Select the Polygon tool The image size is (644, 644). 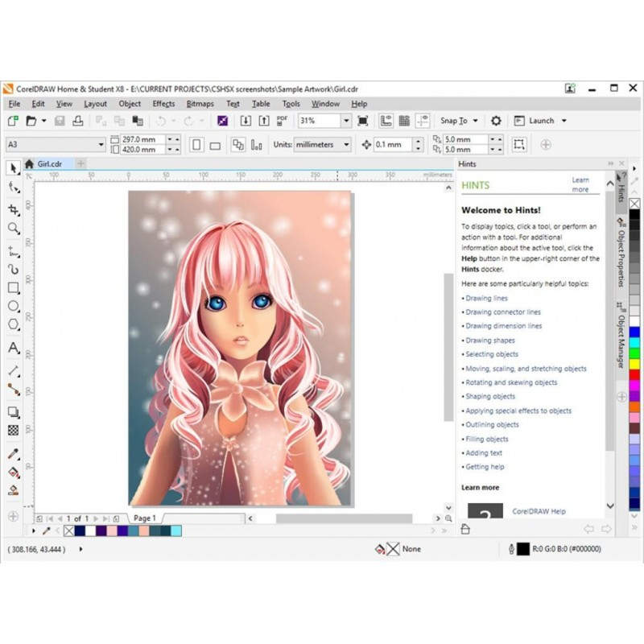click(x=13, y=326)
